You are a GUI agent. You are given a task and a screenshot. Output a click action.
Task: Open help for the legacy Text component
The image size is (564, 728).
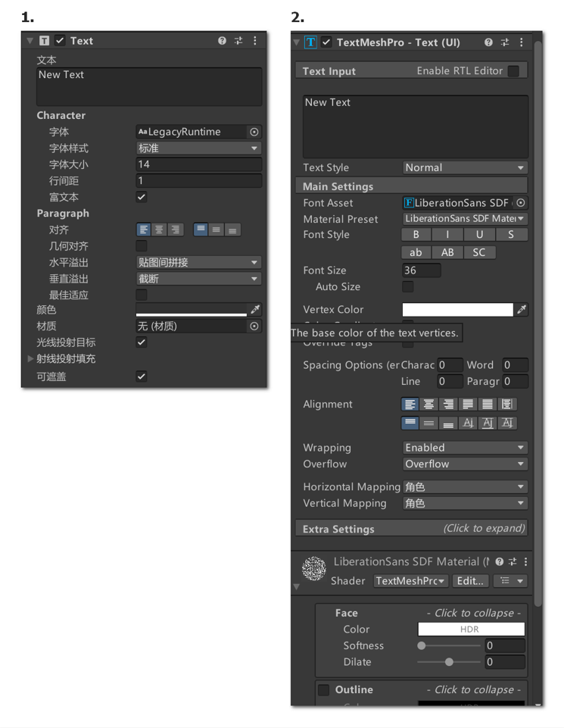pyautogui.click(x=222, y=41)
